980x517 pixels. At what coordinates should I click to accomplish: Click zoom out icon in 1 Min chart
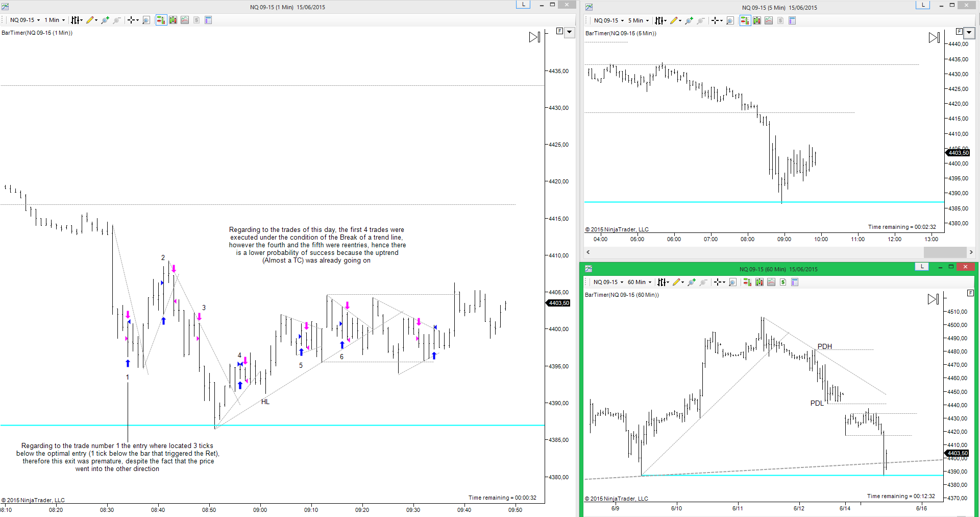(117, 20)
